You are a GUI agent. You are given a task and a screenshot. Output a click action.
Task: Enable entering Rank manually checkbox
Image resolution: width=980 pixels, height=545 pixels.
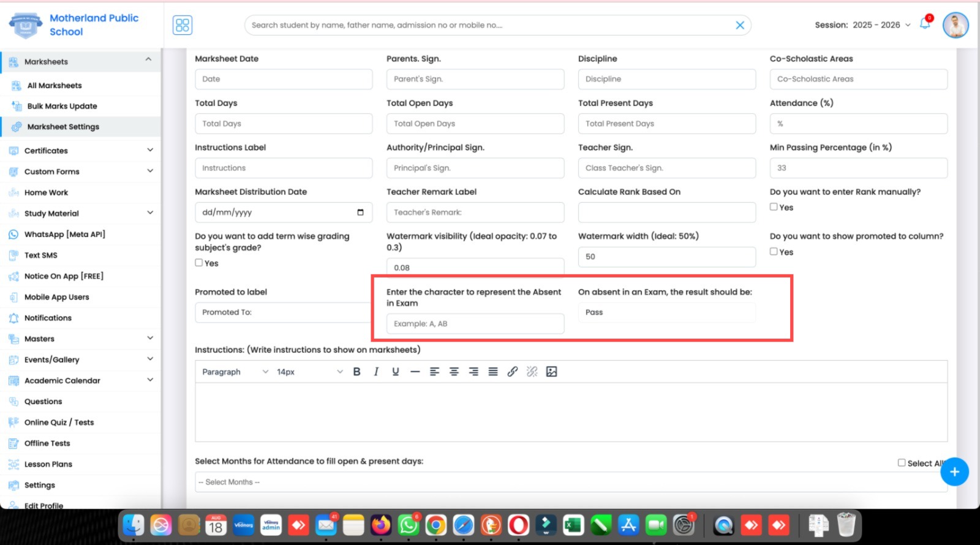pos(774,207)
